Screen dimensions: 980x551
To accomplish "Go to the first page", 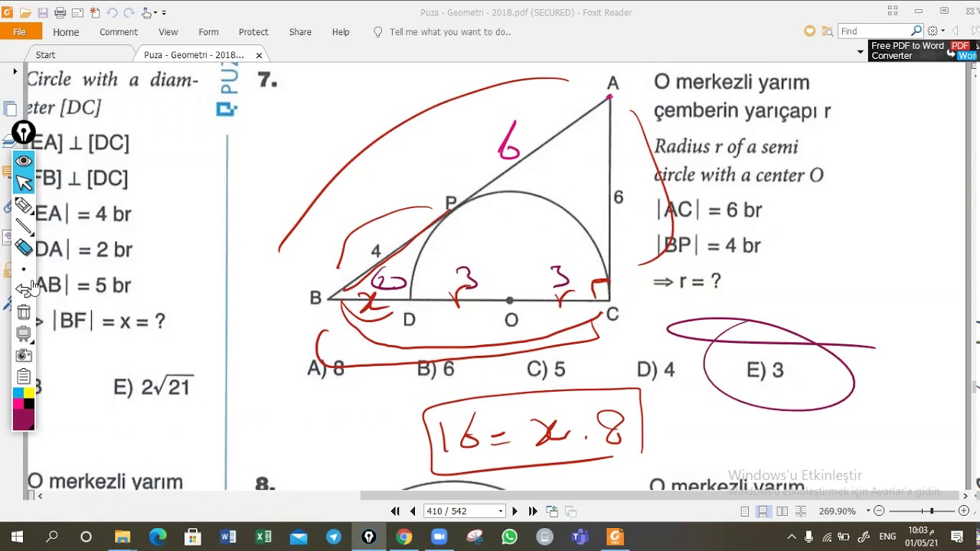I will coord(395,511).
